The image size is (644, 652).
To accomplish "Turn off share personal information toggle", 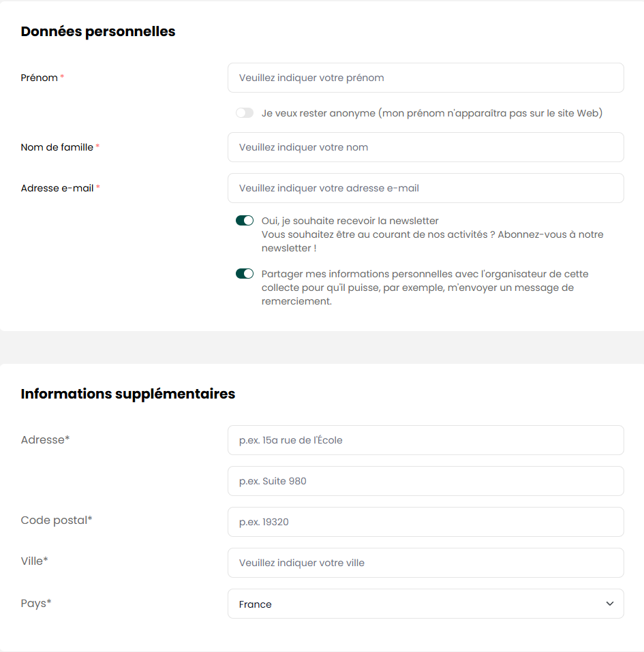I will [x=245, y=274].
